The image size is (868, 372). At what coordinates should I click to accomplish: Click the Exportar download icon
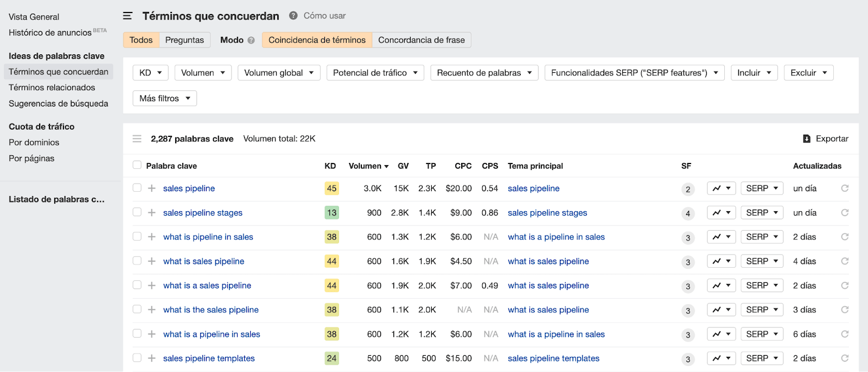(x=807, y=139)
